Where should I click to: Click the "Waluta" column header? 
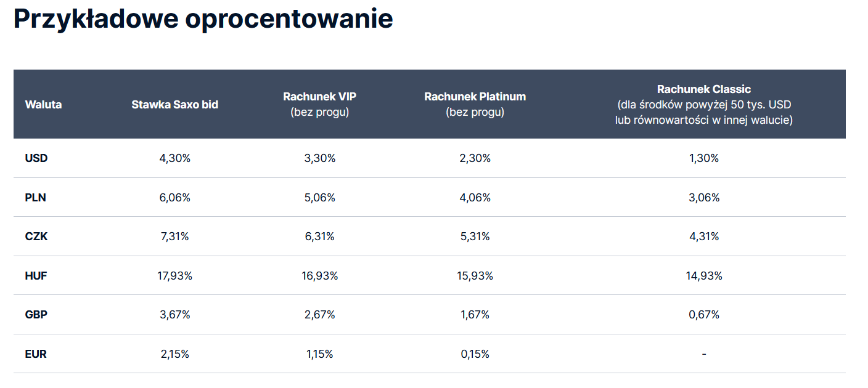click(43, 104)
